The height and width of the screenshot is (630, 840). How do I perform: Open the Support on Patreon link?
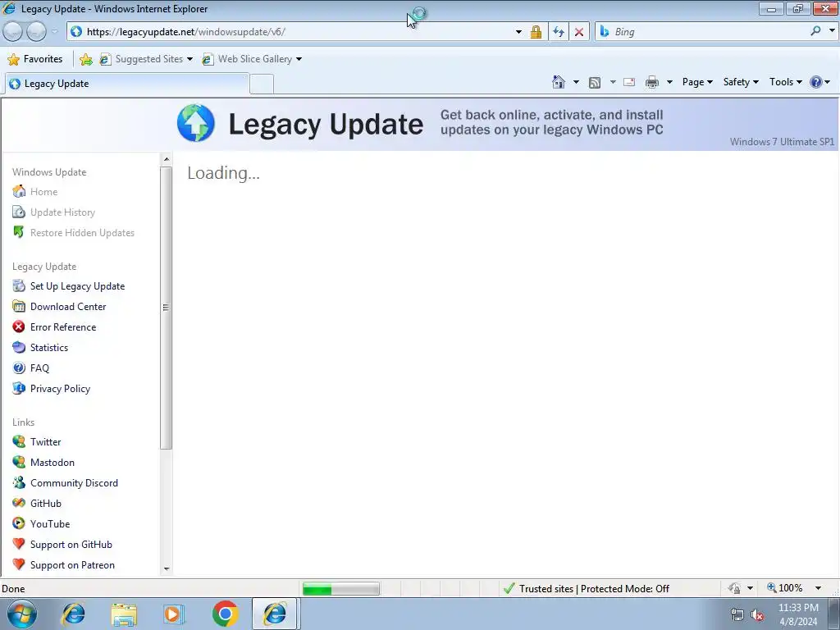[72, 564]
